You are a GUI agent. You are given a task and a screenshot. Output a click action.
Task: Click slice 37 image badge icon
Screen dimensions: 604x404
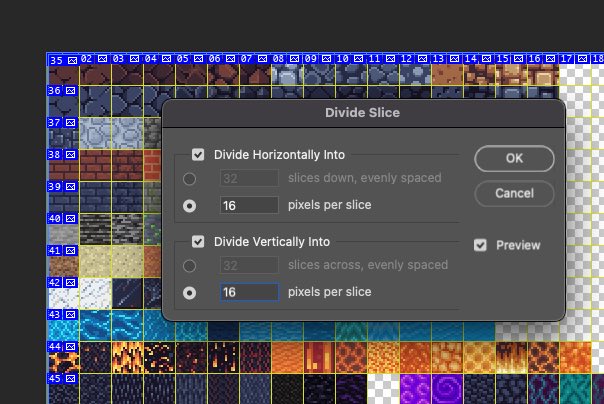point(70,122)
